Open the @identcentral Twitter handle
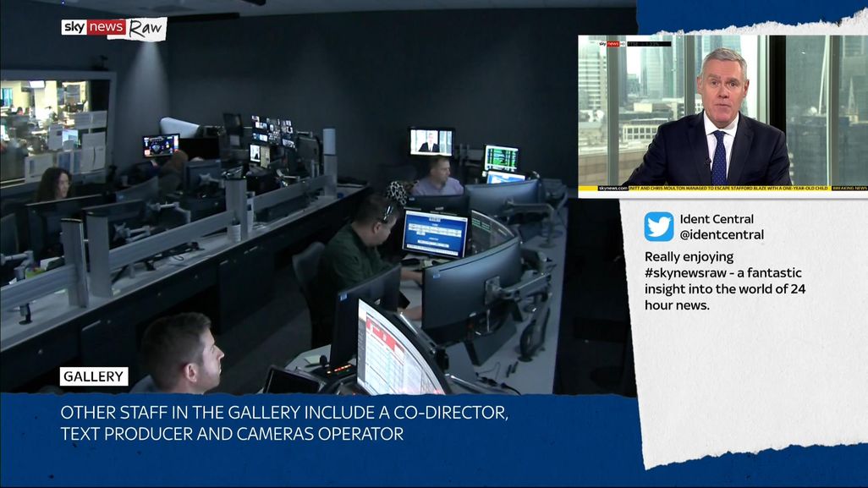 [722, 234]
